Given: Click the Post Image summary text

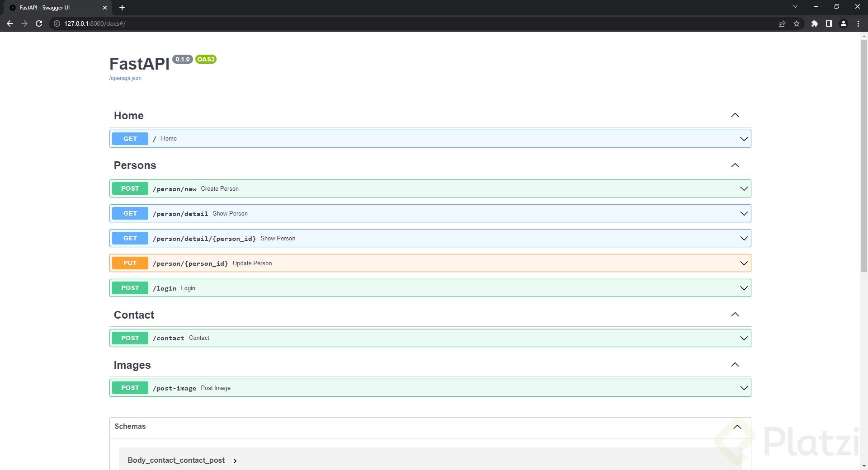Looking at the screenshot, I should coord(216,388).
